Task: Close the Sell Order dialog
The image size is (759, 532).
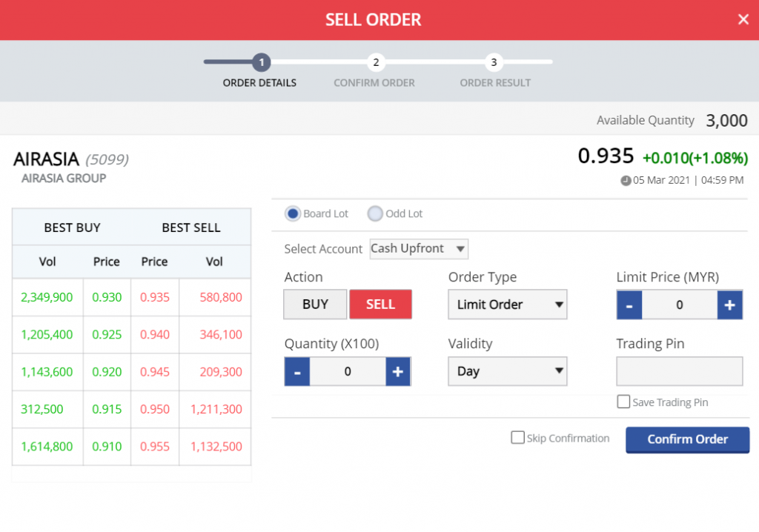Action: 743,19
